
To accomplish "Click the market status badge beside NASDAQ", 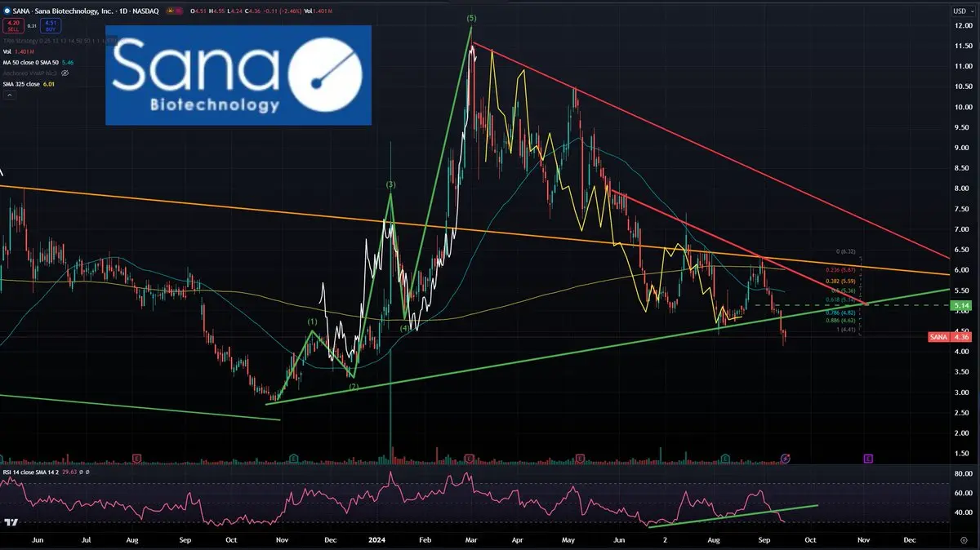I will coord(175,11).
